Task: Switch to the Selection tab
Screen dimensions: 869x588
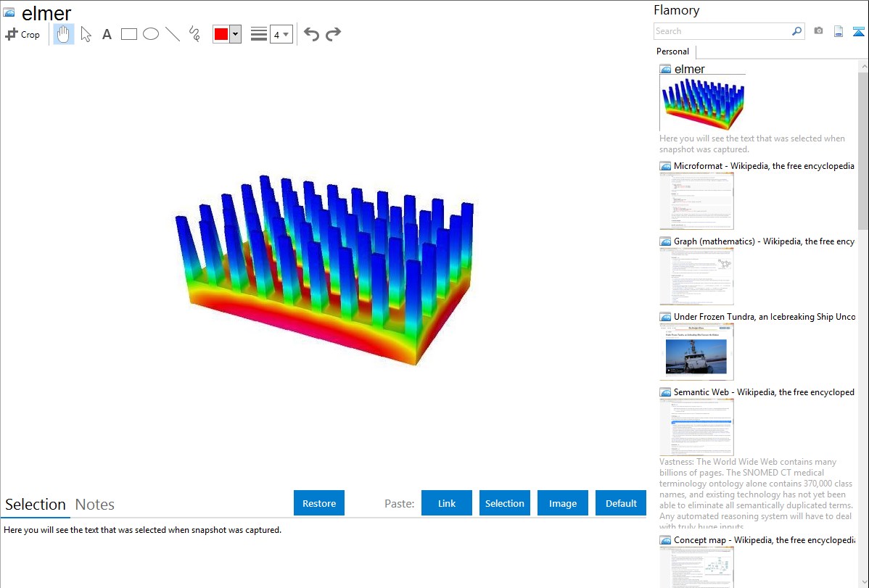Action: point(36,505)
